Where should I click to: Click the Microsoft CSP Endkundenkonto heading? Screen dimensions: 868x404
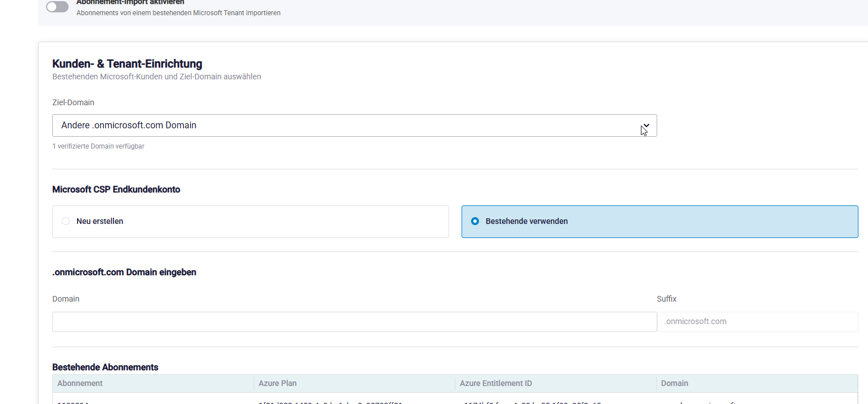coord(116,190)
